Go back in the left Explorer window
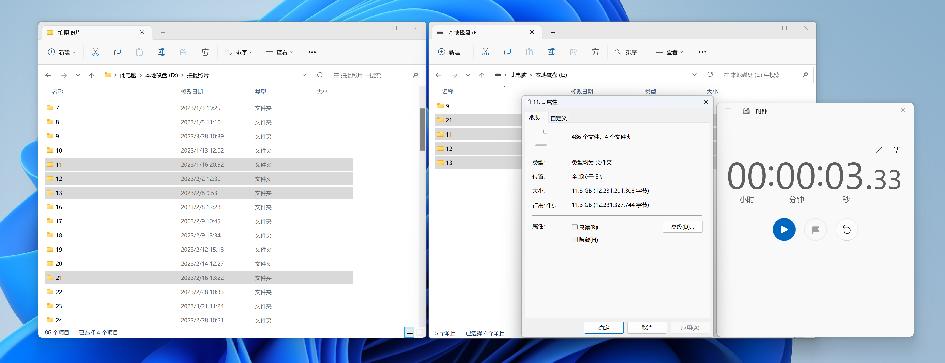The height and width of the screenshot is (363, 945). 49,75
